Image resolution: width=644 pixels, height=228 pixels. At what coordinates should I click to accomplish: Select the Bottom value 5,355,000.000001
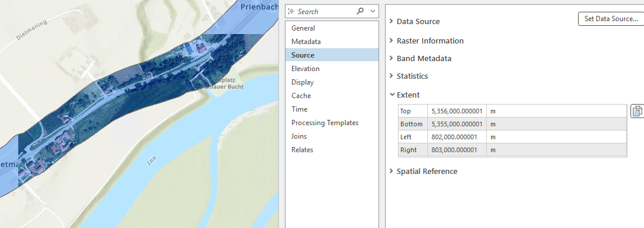[x=457, y=124]
